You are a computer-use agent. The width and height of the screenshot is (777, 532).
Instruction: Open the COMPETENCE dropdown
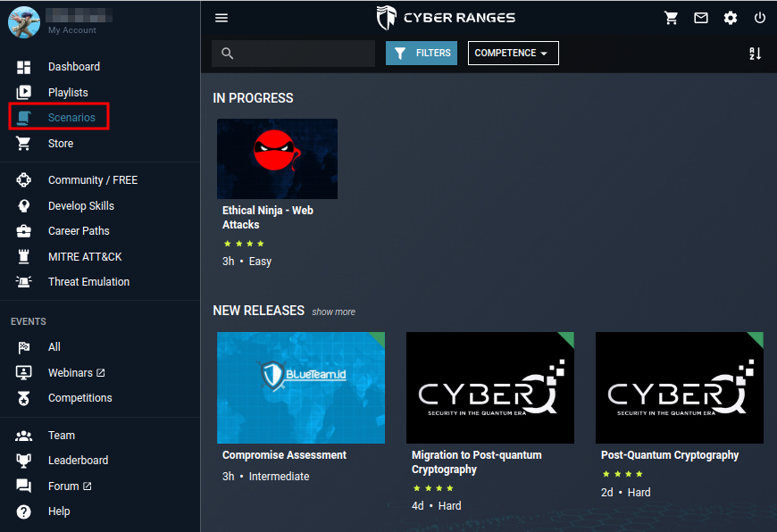(513, 53)
